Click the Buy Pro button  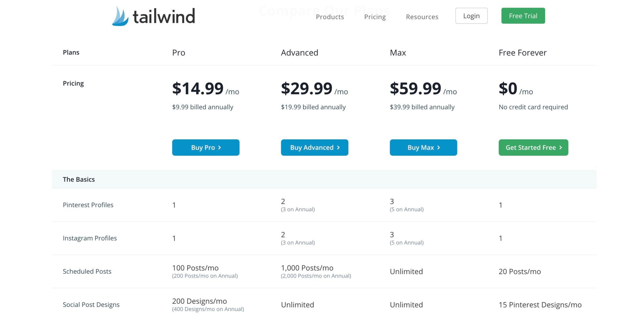point(206,147)
